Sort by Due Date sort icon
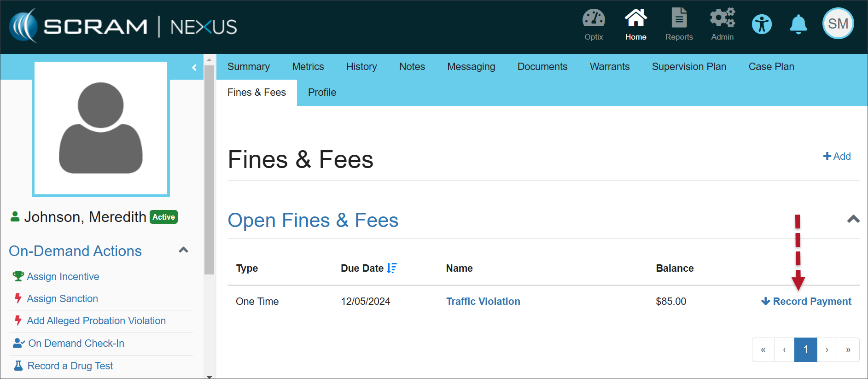This screenshot has height=379, width=868. [392, 268]
